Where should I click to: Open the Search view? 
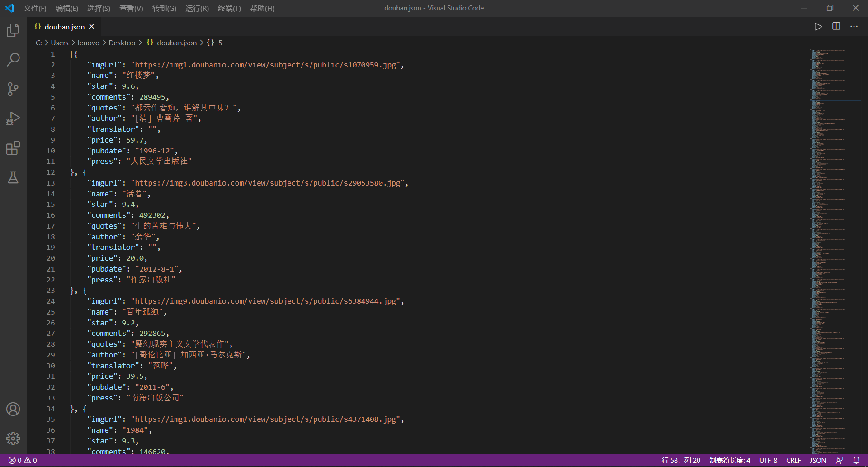point(13,60)
